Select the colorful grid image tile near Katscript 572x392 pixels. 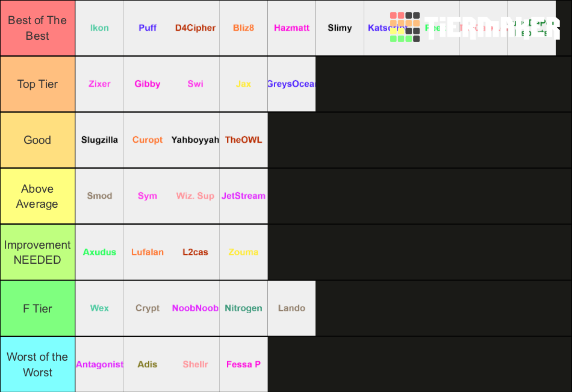click(x=405, y=28)
